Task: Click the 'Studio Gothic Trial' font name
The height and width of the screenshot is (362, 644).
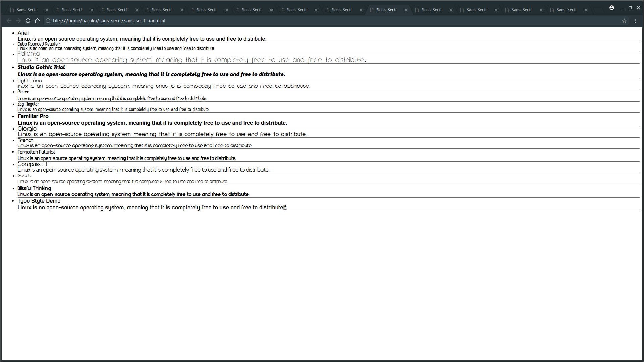Action: (41, 67)
